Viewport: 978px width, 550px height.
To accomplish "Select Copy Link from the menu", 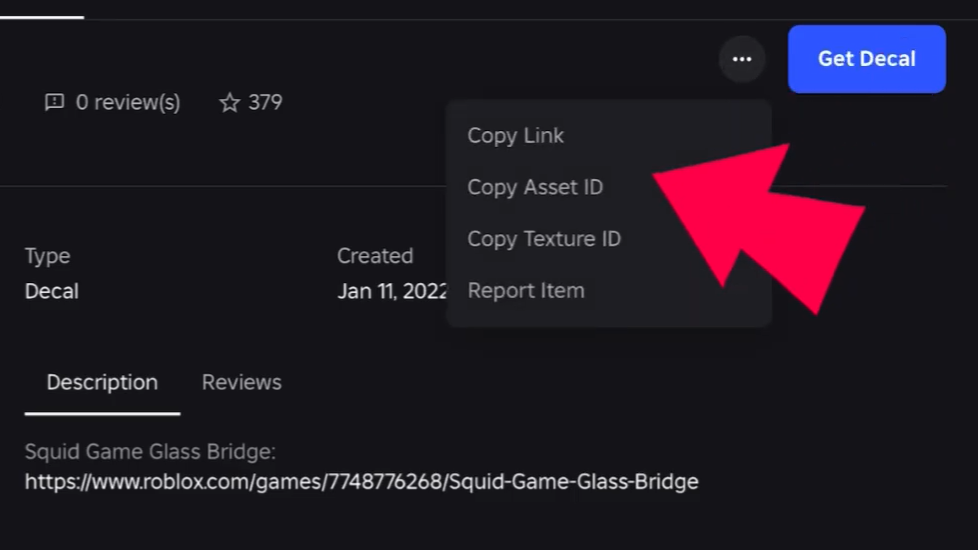I will click(515, 135).
